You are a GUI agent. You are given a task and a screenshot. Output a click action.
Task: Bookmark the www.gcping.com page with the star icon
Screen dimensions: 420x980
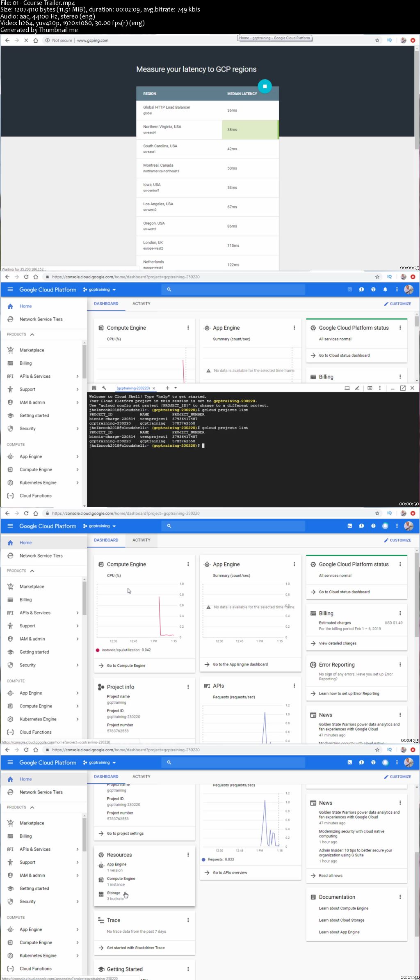pyautogui.click(x=377, y=40)
